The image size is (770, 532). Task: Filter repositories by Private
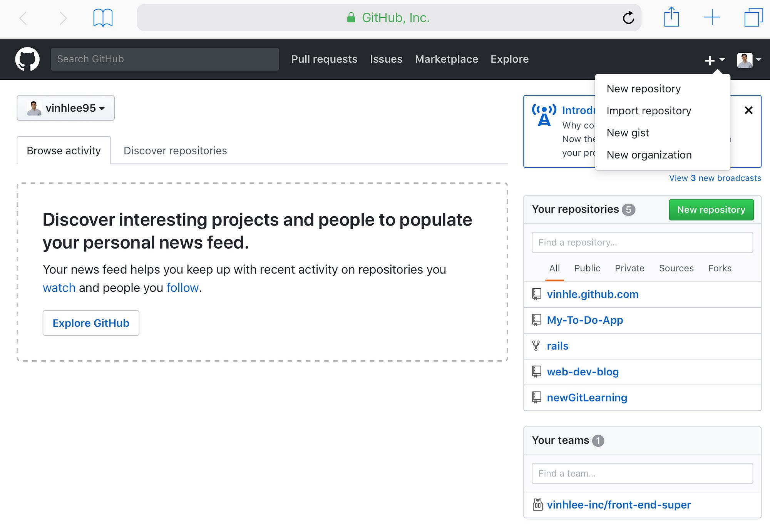click(629, 268)
